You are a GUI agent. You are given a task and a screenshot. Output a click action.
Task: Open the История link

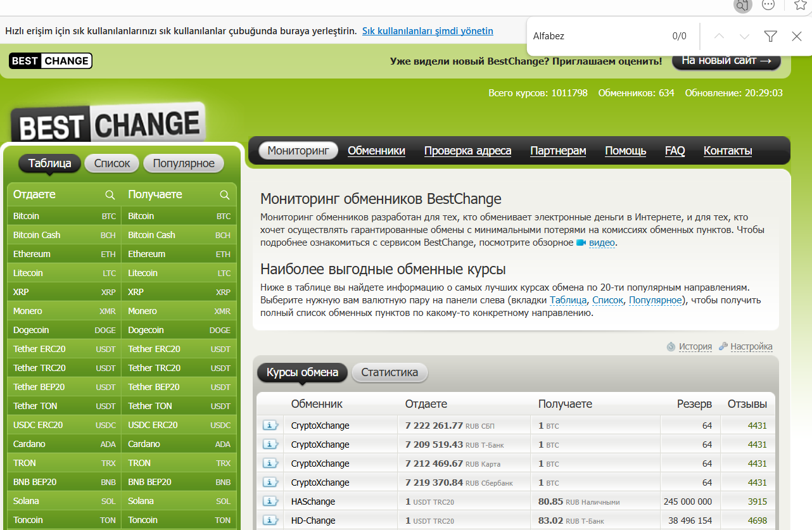(695, 346)
